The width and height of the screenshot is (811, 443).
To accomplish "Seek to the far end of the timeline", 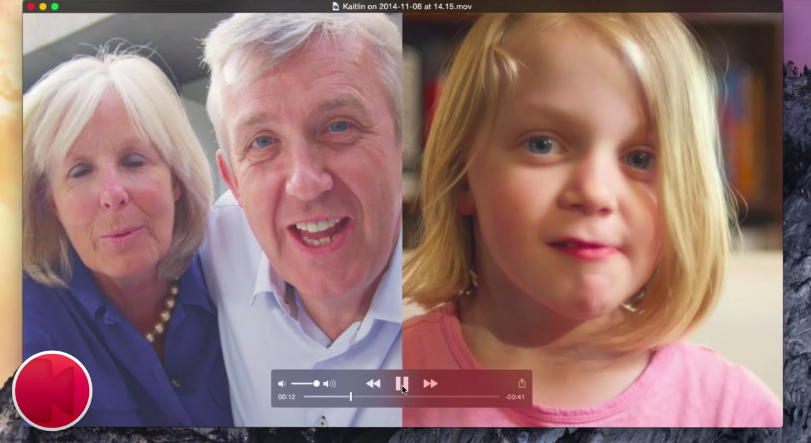I will pos(497,397).
